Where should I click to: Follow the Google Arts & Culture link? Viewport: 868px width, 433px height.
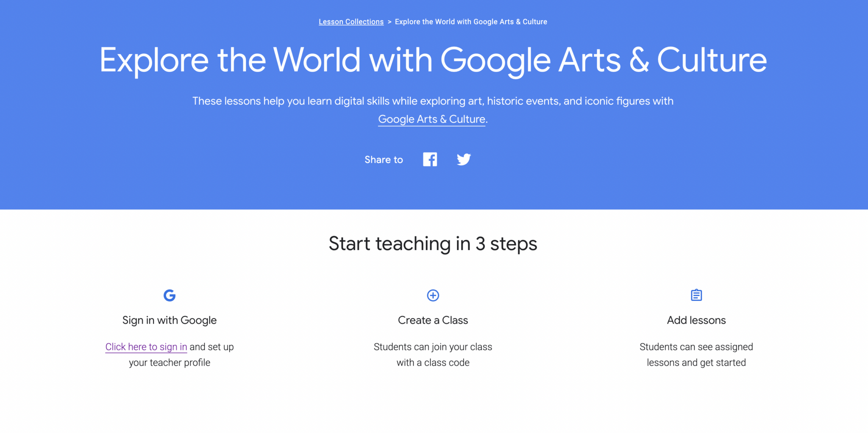pyautogui.click(x=431, y=119)
